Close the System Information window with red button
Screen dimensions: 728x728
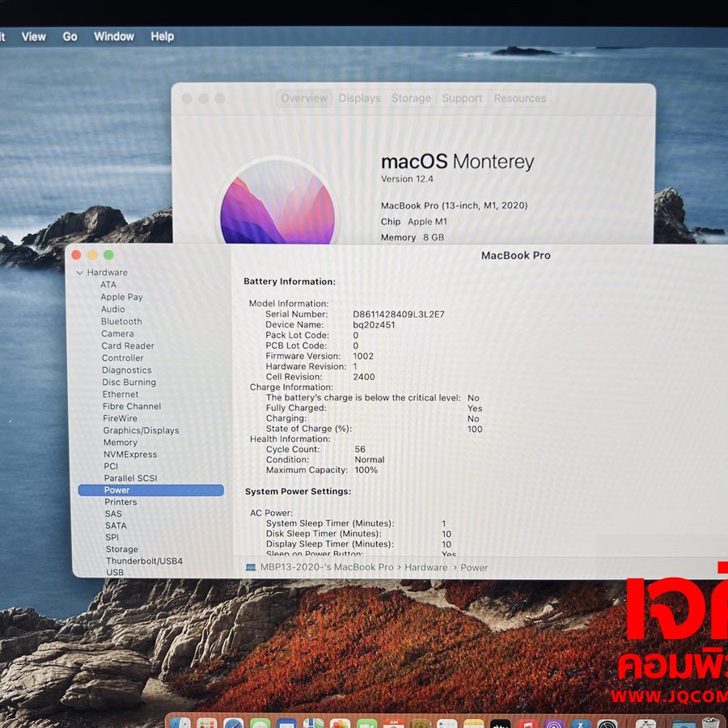tap(77, 255)
